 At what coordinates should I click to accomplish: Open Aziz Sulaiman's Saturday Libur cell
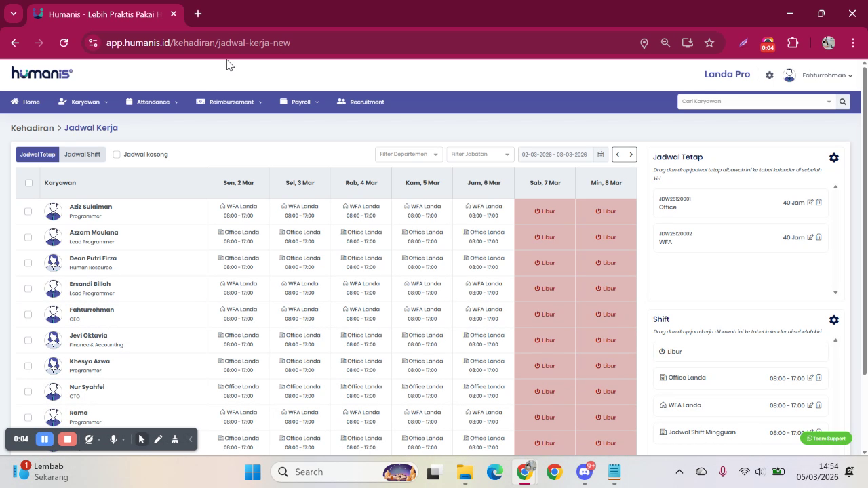pos(545,211)
